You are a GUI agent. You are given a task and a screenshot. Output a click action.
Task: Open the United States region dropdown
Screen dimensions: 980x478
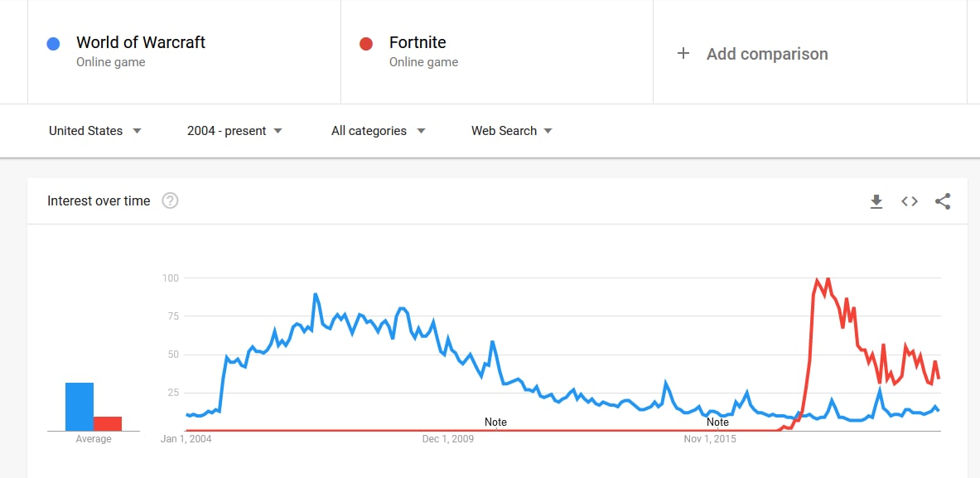click(95, 131)
